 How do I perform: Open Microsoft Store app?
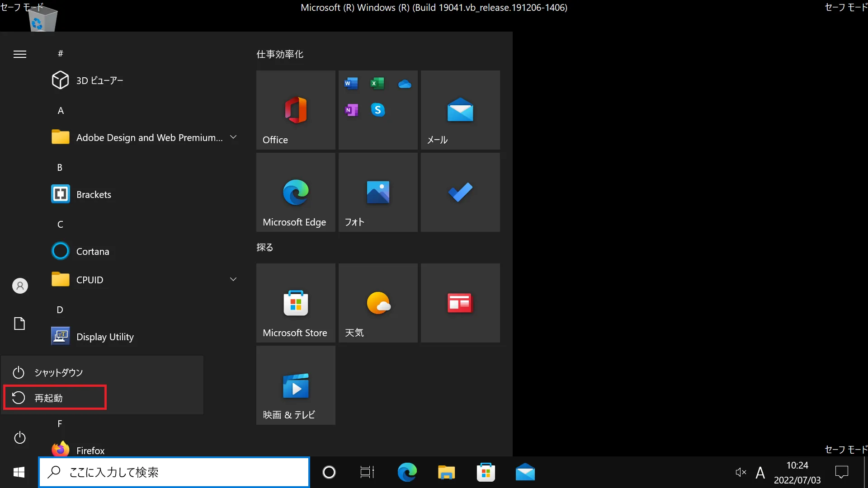[x=296, y=303]
